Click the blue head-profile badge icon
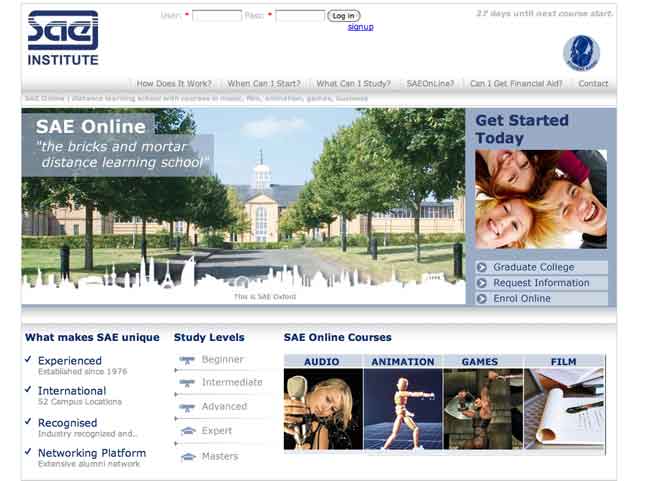 (x=581, y=53)
